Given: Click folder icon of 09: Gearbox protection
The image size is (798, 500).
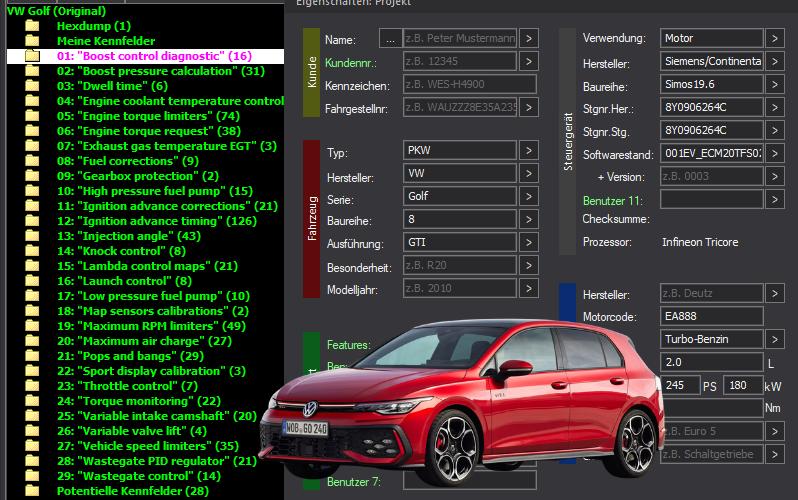Looking at the screenshot, I should click(x=32, y=176).
